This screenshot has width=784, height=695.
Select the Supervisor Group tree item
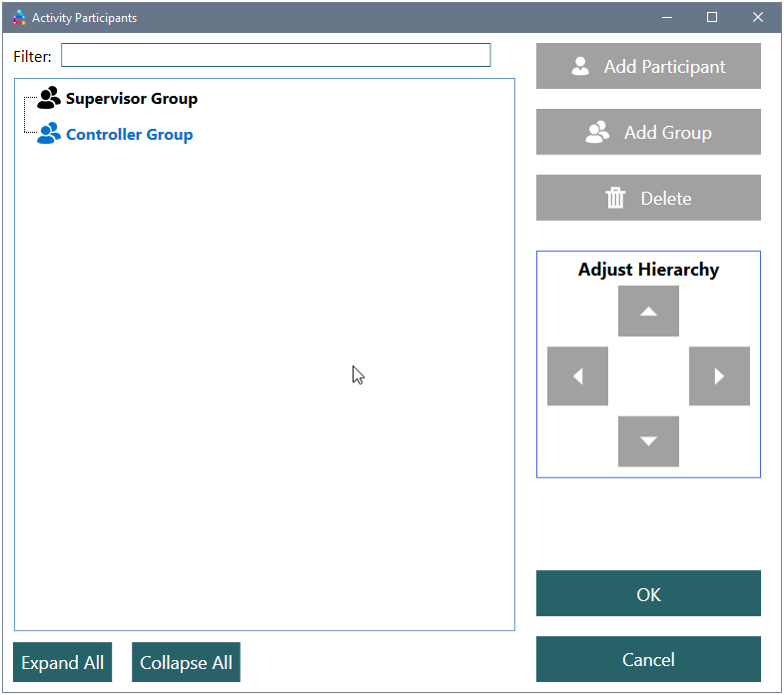(x=131, y=99)
